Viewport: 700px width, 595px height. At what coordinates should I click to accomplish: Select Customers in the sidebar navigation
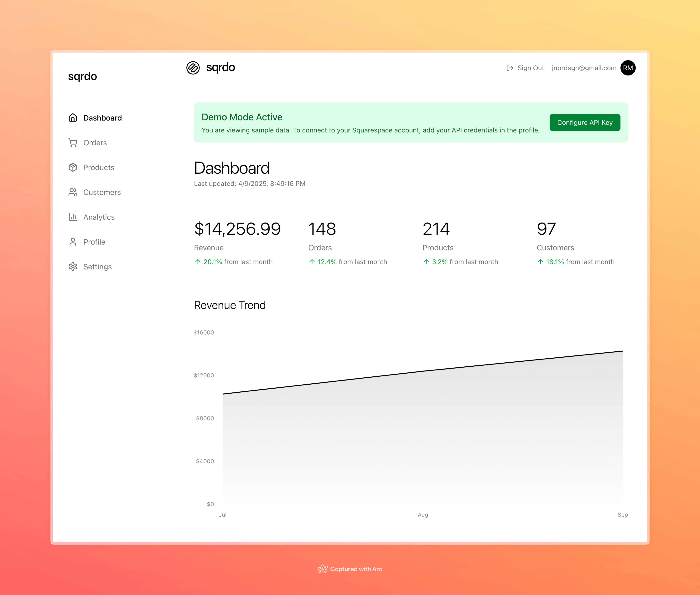click(102, 192)
